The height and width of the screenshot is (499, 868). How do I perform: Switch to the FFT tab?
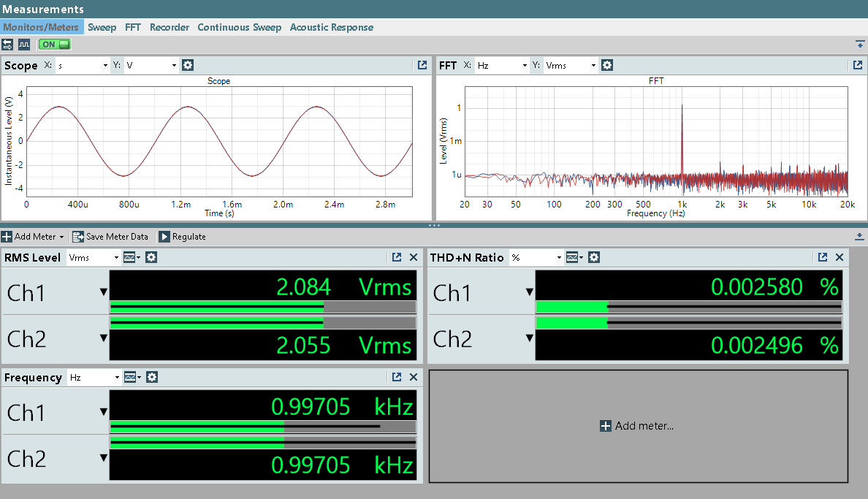pyautogui.click(x=133, y=27)
